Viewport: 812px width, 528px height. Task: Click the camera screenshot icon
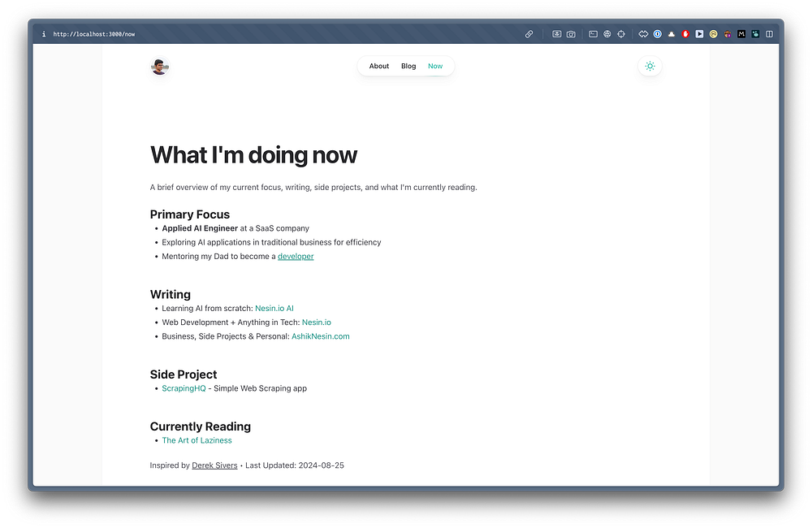571,34
